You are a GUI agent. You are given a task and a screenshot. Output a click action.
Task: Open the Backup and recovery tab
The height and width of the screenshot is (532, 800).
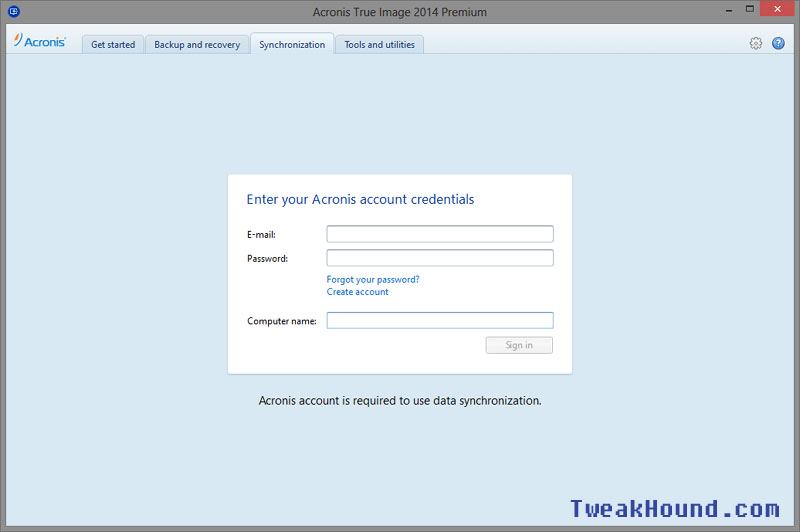(197, 45)
